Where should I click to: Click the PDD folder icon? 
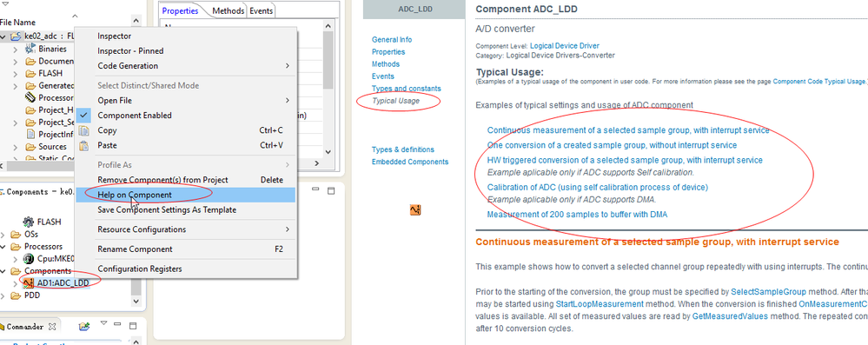16,295
